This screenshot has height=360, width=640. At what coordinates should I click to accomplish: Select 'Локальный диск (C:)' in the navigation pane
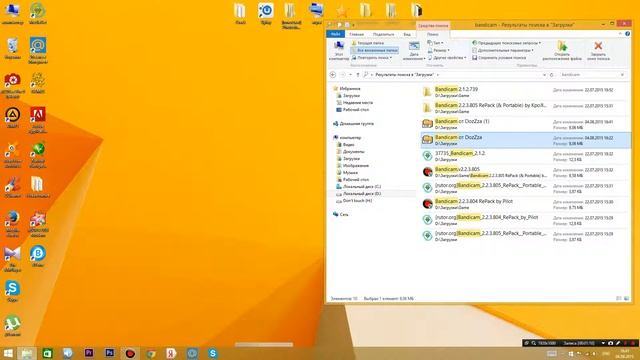click(359, 187)
